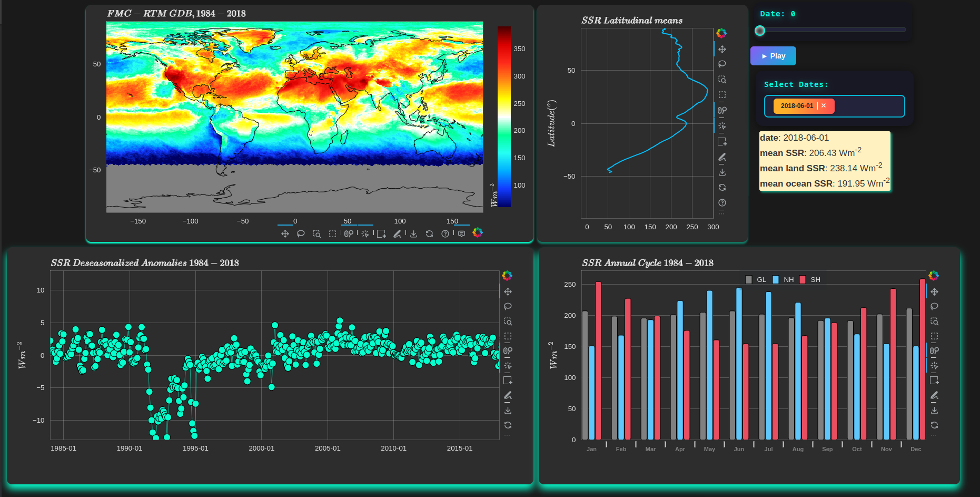This screenshot has width=980, height=497.
Task: Open the Select Dates multi-choice box
Action: pyautogui.click(x=868, y=106)
